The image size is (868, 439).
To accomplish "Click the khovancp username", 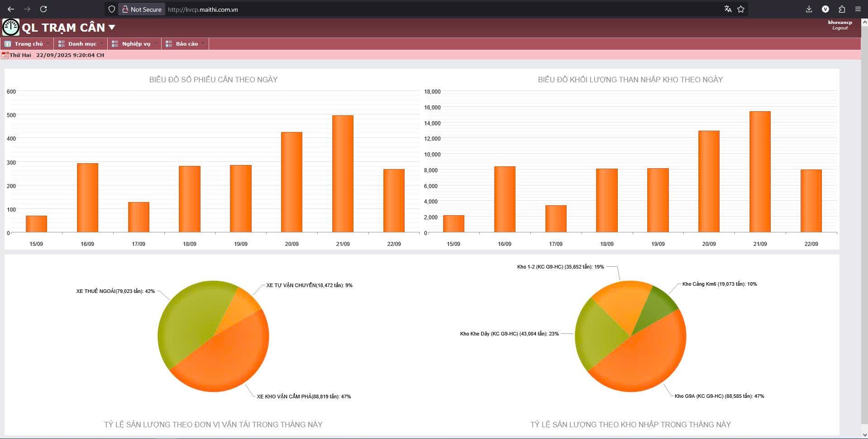I will coord(840,22).
